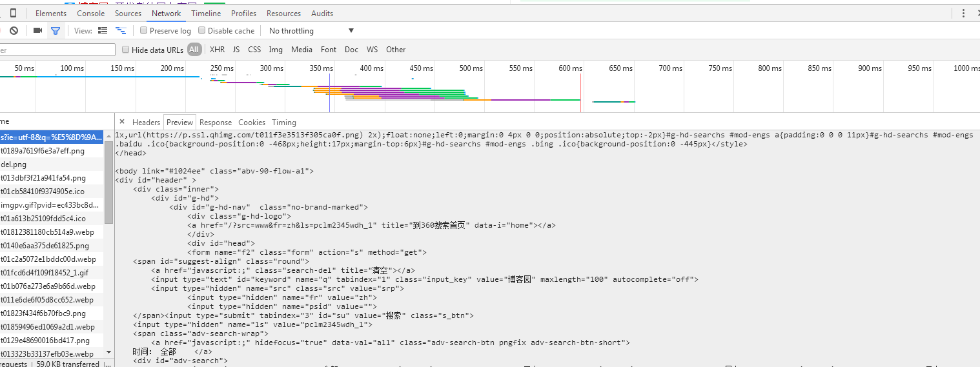Click the capture screenshots camera icon
Viewport: 980px width, 367px height.
coord(37,30)
